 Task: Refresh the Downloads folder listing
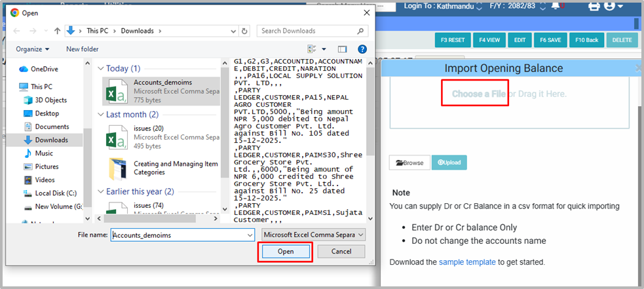tap(244, 31)
